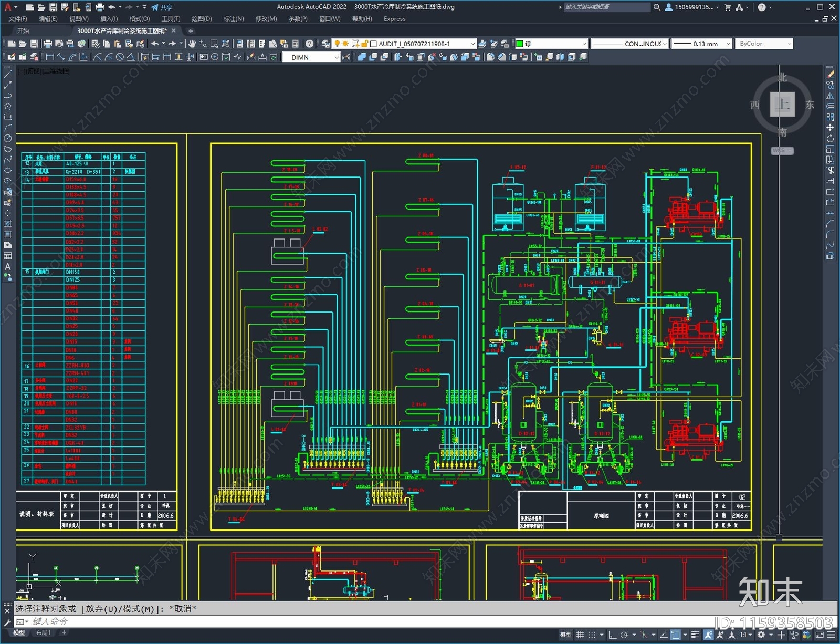Viewport: 840px width, 644px height.
Task: Toggle Snap mode in status bar
Action: pyautogui.click(x=592, y=635)
